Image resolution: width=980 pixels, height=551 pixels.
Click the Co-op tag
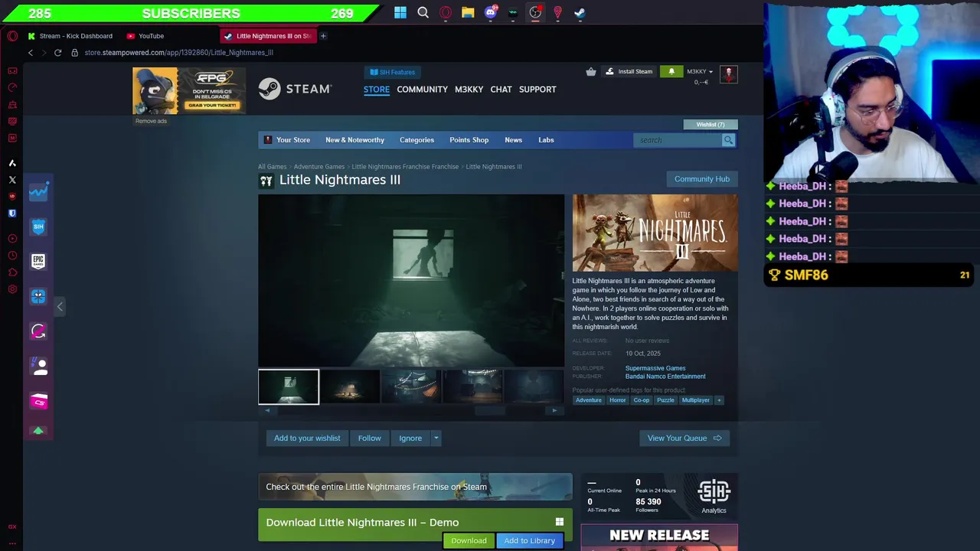(x=642, y=400)
